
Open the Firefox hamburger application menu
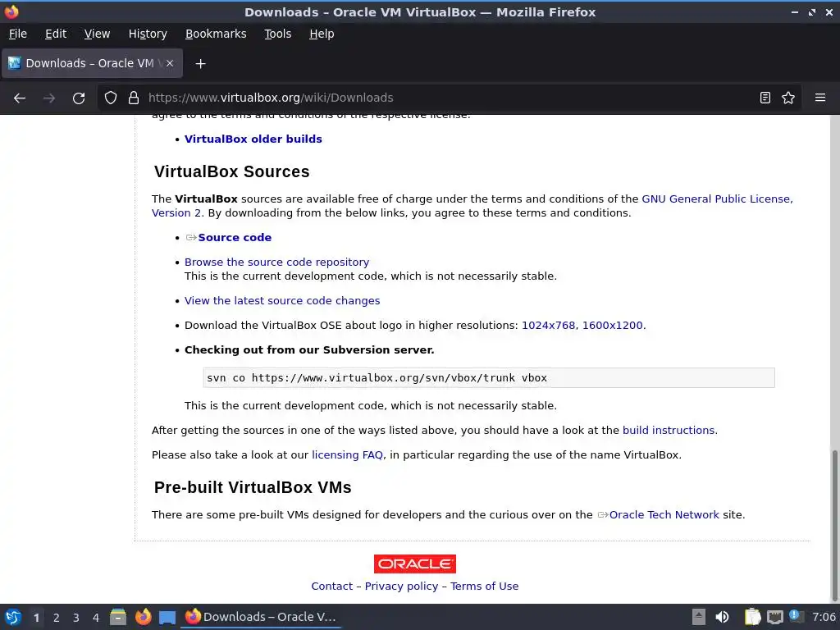click(x=820, y=98)
